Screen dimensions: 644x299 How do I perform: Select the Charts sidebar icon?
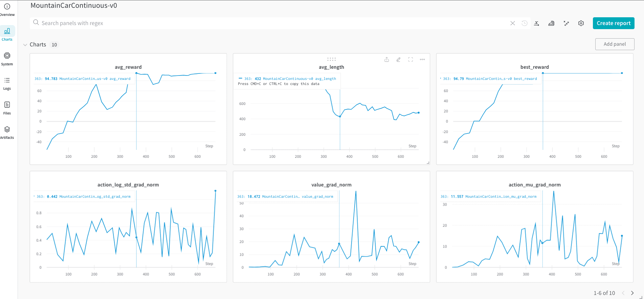pos(7,31)
